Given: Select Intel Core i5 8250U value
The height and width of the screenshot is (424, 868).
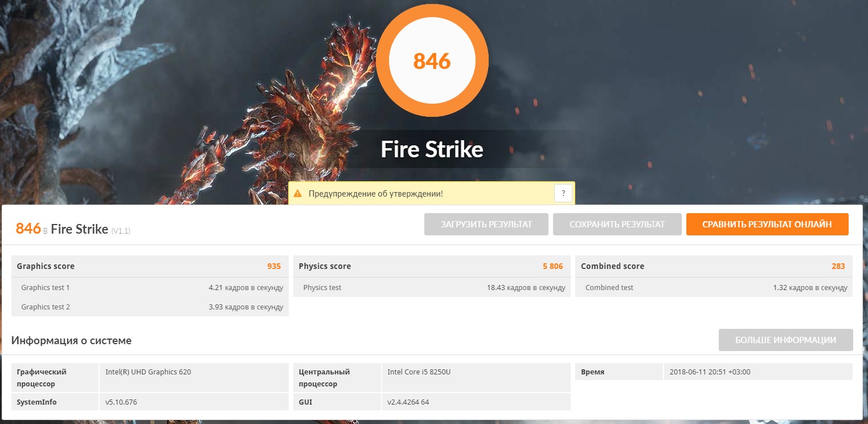Looking at the screenshot, I should (x=419, y=372).
